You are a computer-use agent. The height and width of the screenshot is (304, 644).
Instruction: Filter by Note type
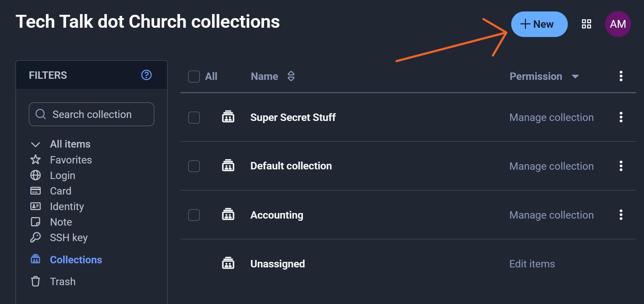tap(61, 222)
